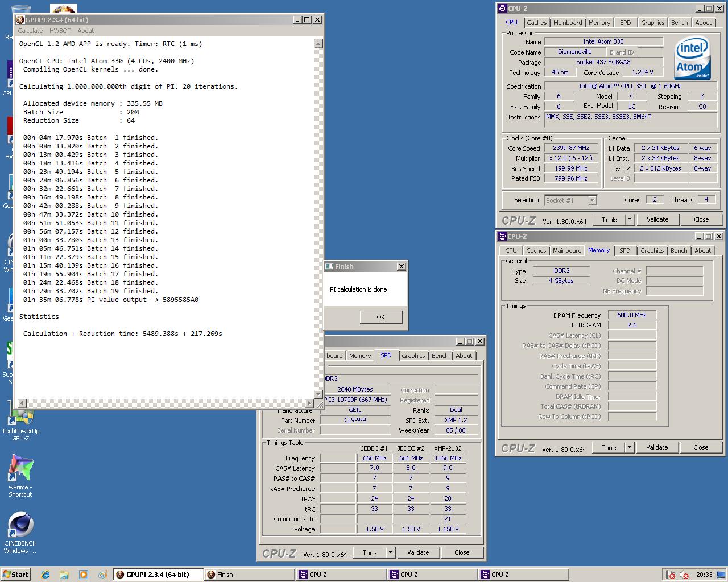728x582 pixels.
Task: Close the Finish dialog with X
Action: (402, 267)
